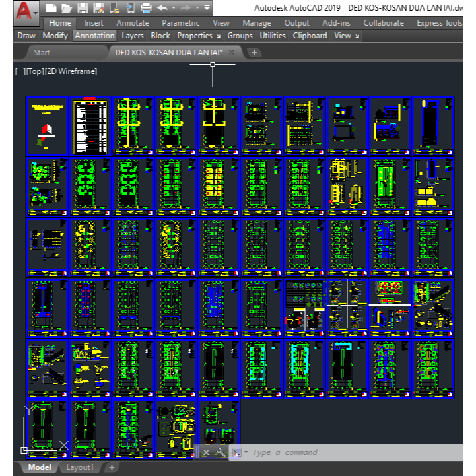This screenshot has height=476, width=476.
Task: Switch to the Layout1 tab
Action: [x=80, y=467]
